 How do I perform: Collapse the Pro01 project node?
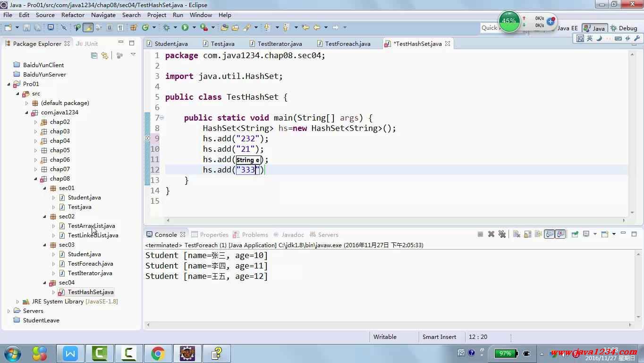(8, 84)
